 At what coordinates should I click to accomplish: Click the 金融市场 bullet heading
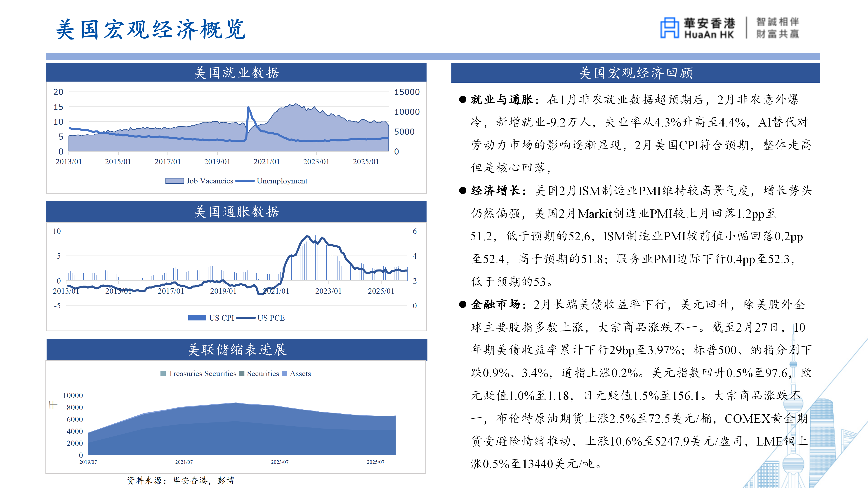pyautogui.click(x=496, y=305)
